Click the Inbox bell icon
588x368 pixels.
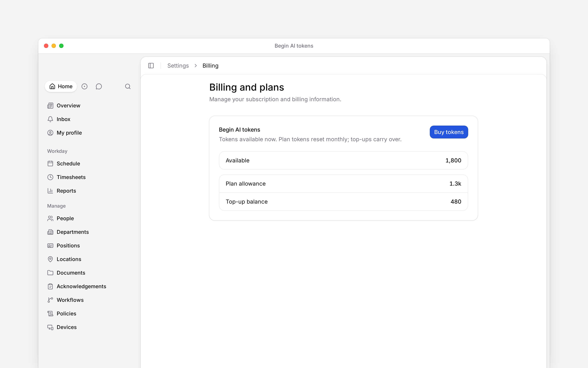[x=50, y=119]
